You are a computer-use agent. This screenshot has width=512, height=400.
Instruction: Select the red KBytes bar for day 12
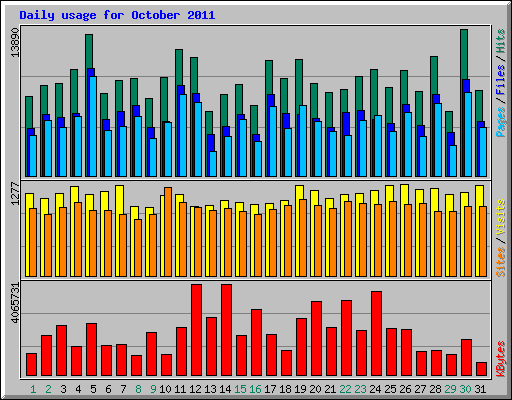click(x=196, y=330)
